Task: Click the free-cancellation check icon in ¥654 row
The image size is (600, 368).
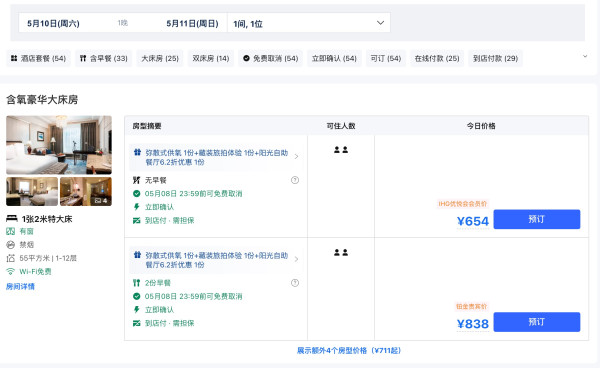Action: point(137,194)
